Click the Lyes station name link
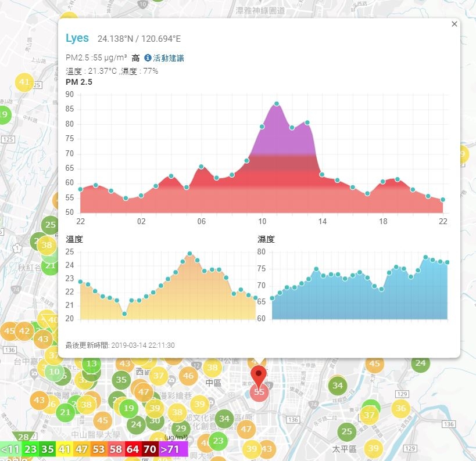The width and height of the screenshot is (476, 461). coord(77,38)
